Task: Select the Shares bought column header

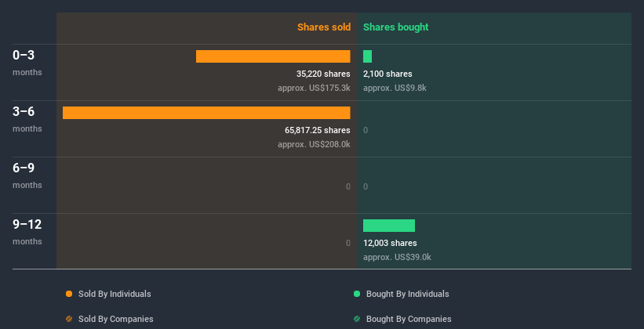Action: click(396, 27)
